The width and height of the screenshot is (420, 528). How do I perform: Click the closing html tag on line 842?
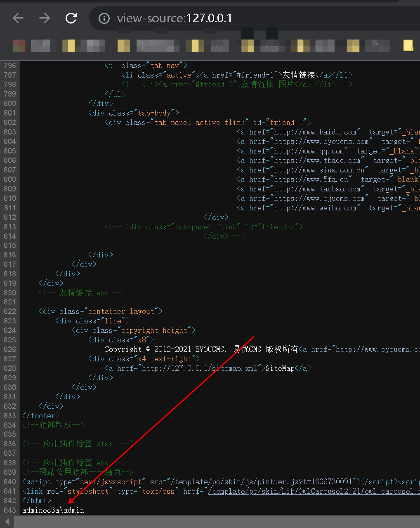(x=37, y=501)
